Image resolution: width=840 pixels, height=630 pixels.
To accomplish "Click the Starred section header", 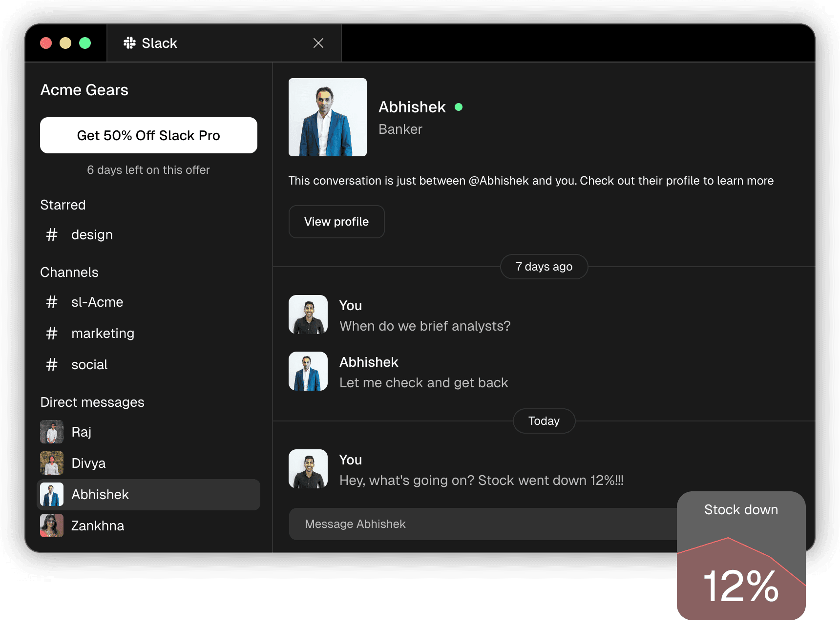I will pyautogui.click(x=63, y=205).
